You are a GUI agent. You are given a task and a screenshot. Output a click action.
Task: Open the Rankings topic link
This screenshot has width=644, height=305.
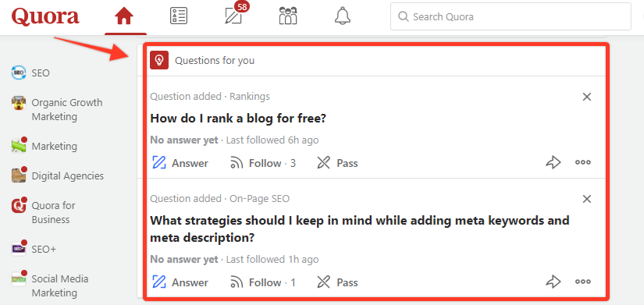pos(250,97)
